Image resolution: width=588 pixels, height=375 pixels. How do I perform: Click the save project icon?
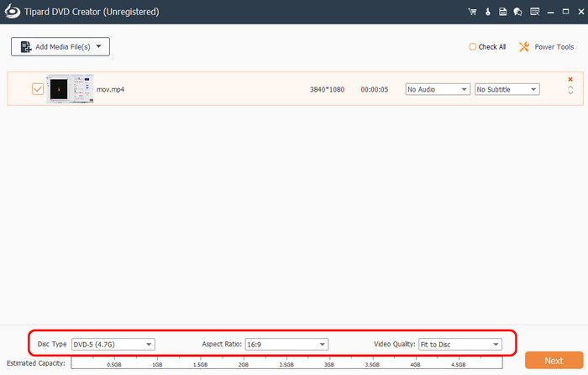click(x=502, y=12)
